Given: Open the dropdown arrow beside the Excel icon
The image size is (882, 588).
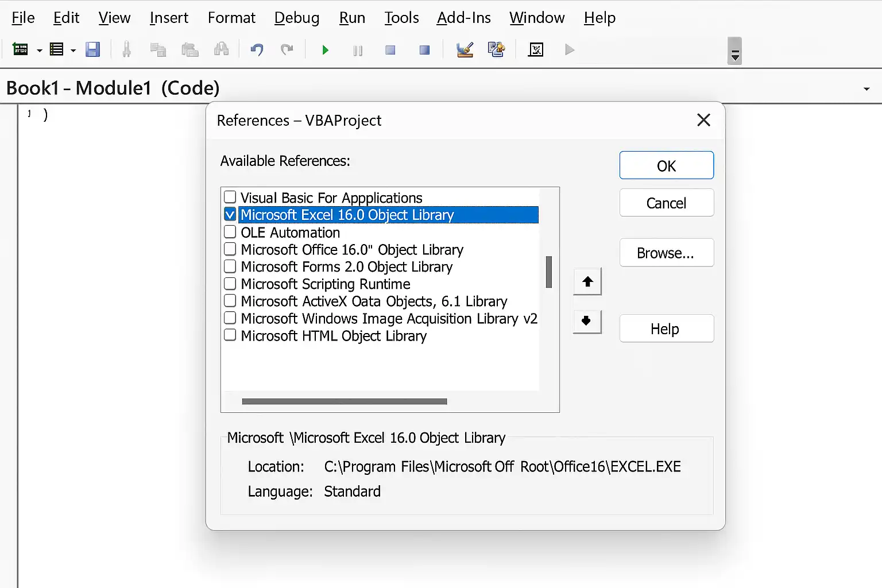Looking at the screenshot, I should tap(40, 51).
